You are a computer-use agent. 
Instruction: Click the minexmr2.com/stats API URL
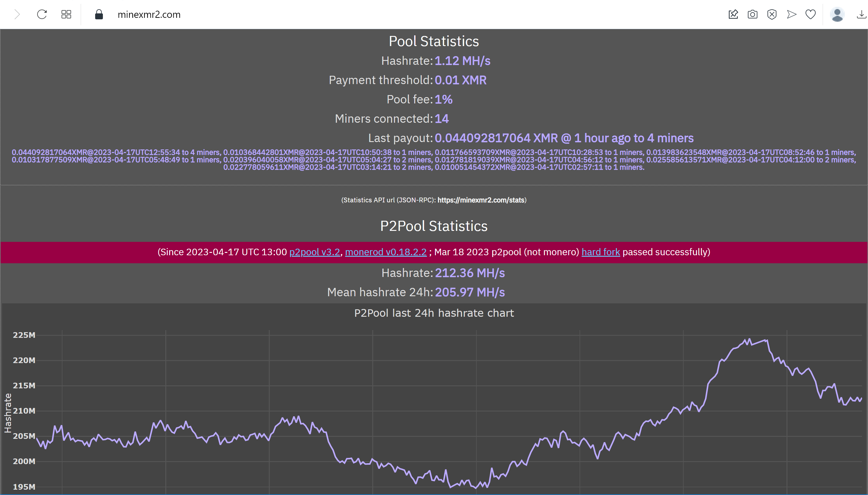click(481, 200)
